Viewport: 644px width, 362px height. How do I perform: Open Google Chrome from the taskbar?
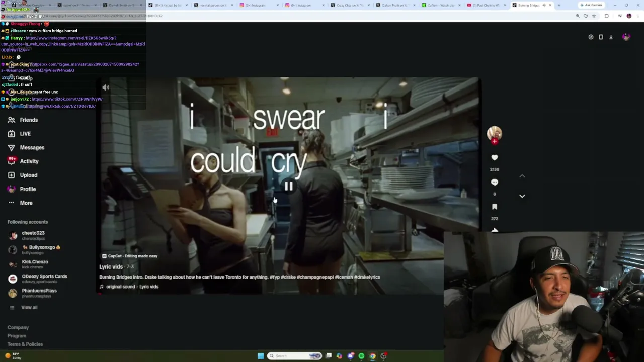[x=372, y=356]
